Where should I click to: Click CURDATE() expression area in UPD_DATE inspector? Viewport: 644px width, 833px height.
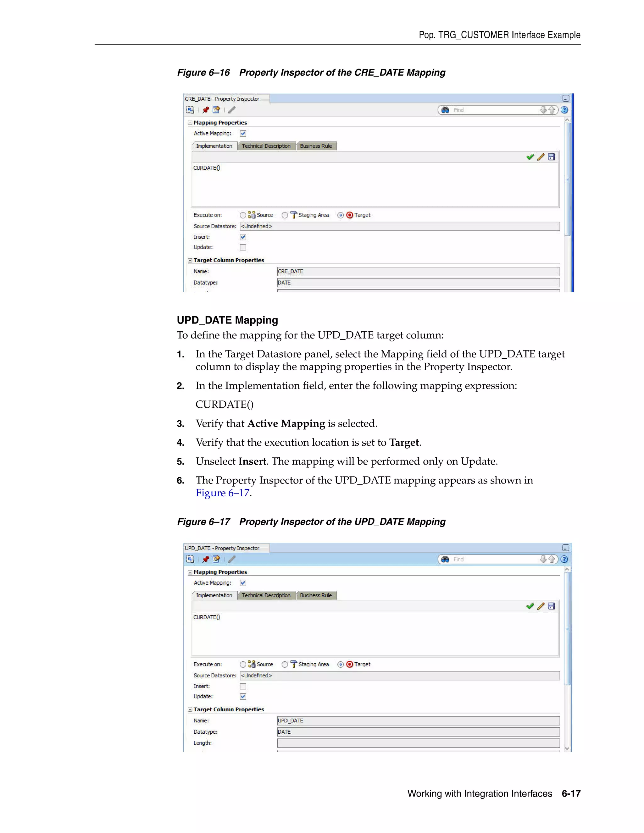click(375, 634)
